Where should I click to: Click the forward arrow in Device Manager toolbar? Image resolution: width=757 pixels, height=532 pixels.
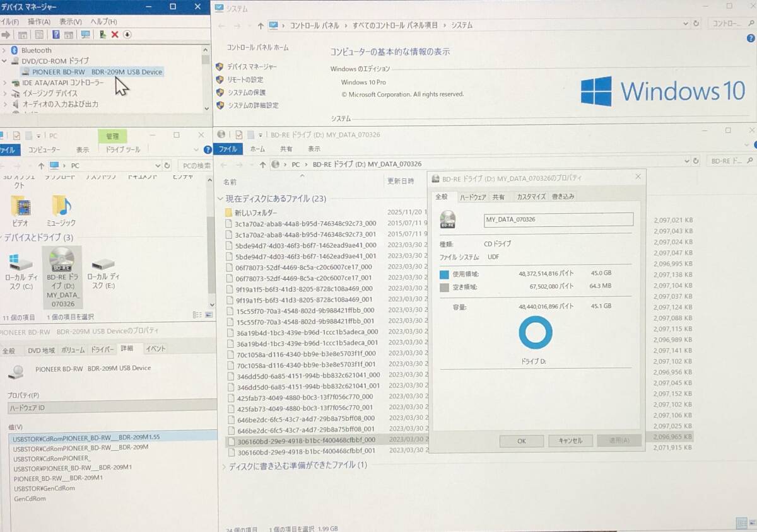point(6,35)
